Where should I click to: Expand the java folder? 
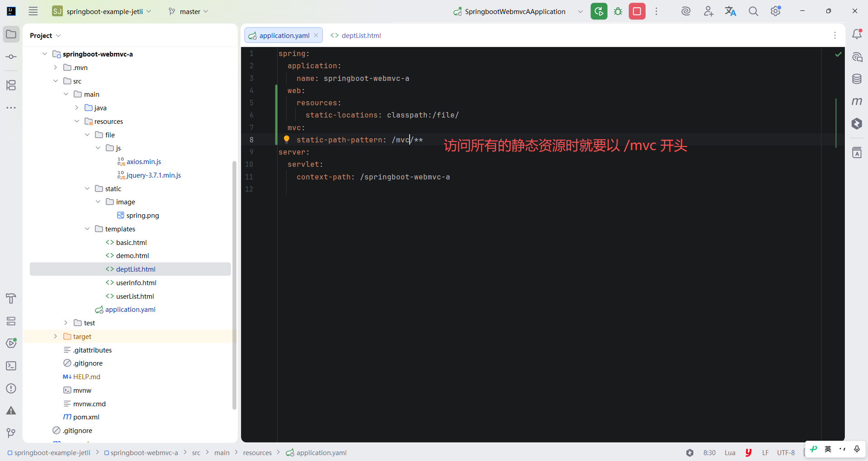(76, 108)
